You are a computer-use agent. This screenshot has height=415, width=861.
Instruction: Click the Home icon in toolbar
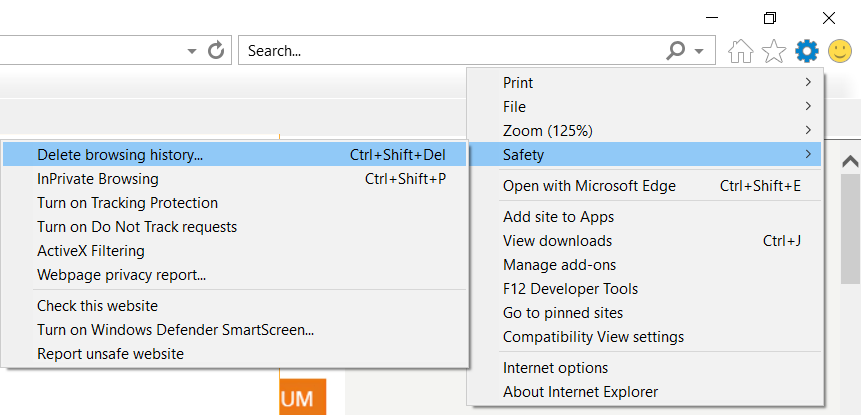tap(741, 51)
